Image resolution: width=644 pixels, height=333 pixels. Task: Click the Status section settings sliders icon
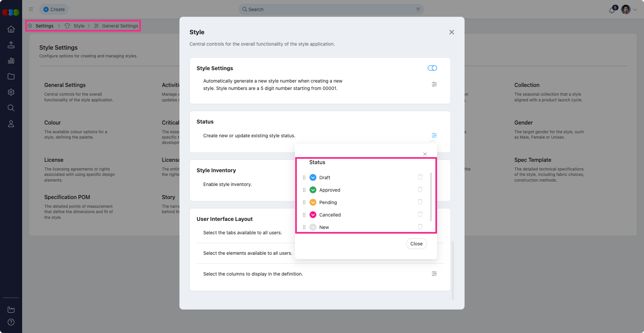point(434,135)
